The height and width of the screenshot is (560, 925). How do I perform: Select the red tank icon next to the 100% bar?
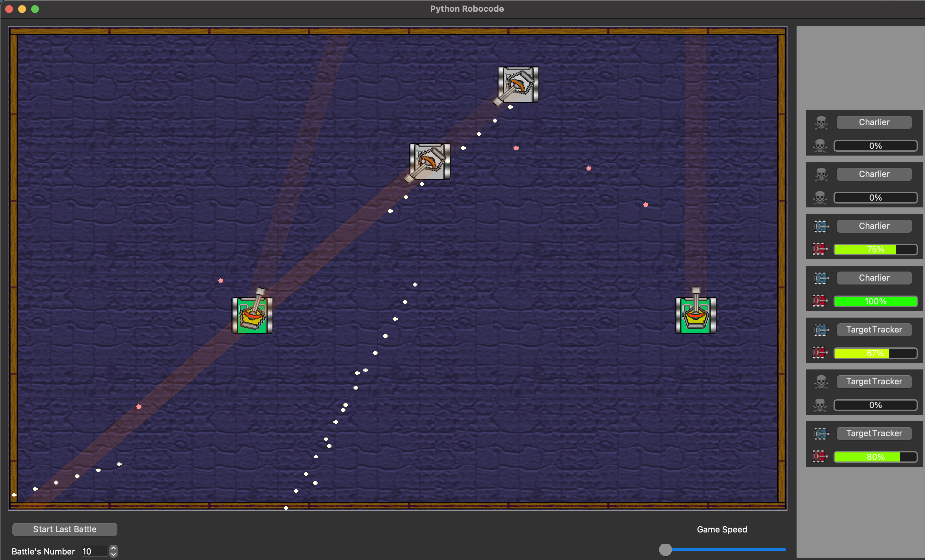click(819, 301)
